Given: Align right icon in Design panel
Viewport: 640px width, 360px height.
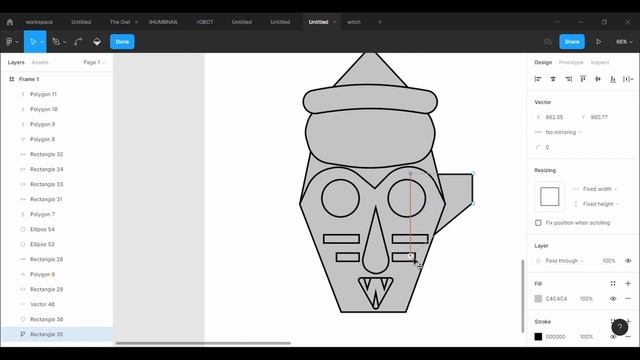Looking at the screenshot, I should tap(568, 79).
